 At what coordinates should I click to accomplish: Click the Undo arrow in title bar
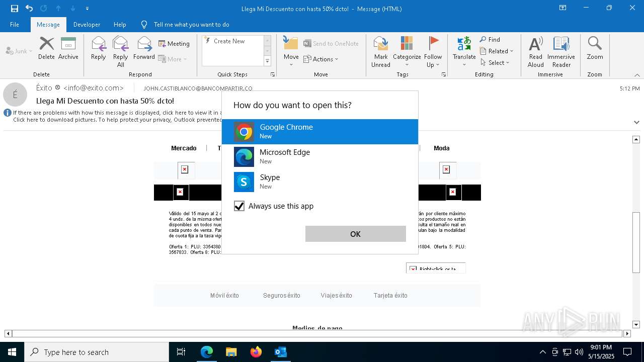[29, 9]
